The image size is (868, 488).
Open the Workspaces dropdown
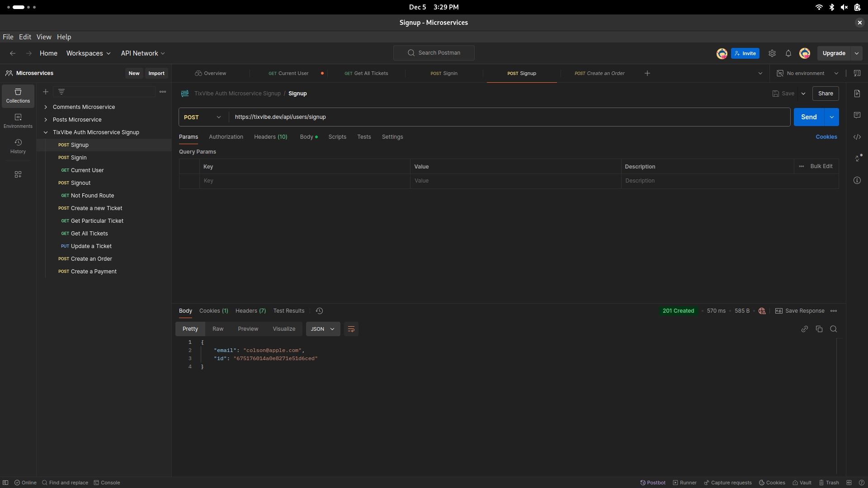click(89, 53)
